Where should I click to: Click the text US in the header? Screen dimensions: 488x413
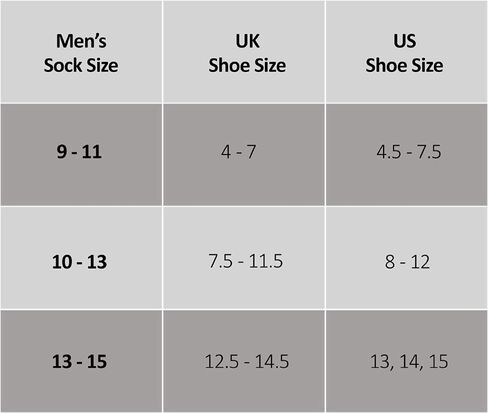(x=404, y=41)
